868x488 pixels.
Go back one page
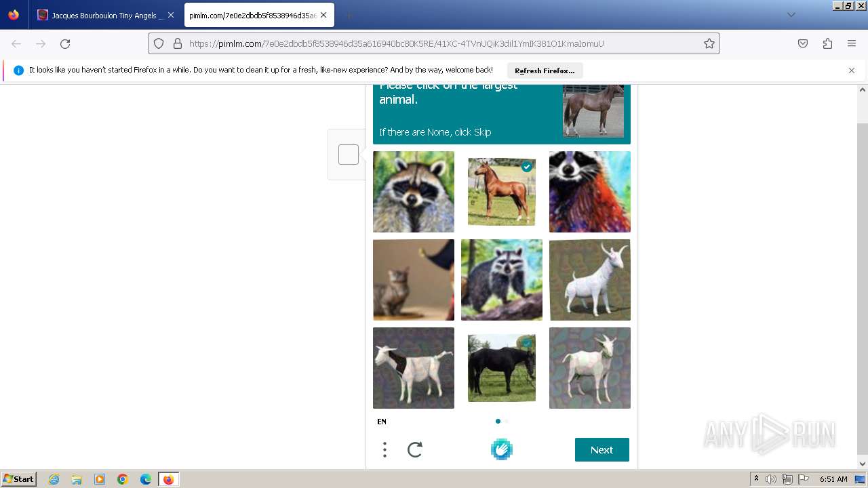[x=16, y=43]
